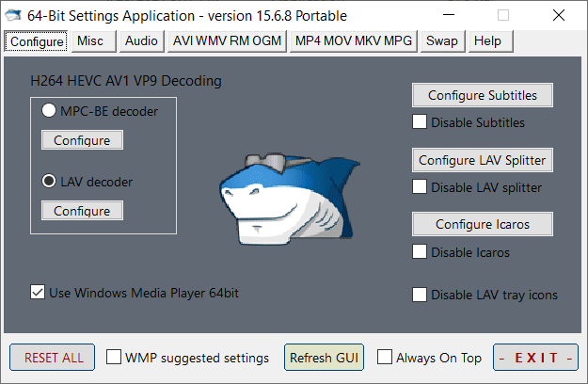This screenshot has width=588, height=384.
Task: Go to AVI WMV RM OGM tab
Action: 227,41
